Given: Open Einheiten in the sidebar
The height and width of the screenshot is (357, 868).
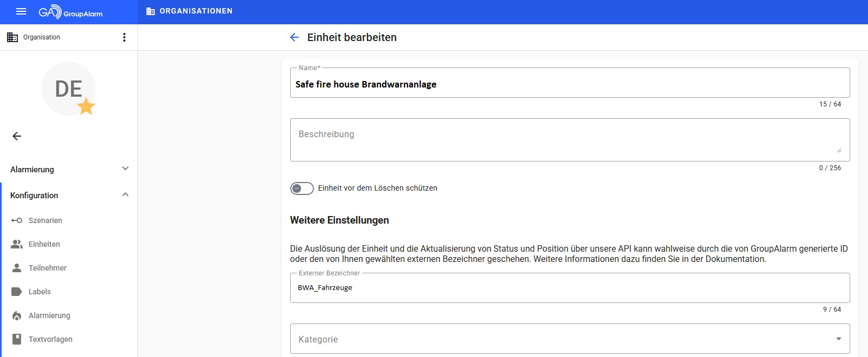Looking at the screenshot, I should pos(44,244).
